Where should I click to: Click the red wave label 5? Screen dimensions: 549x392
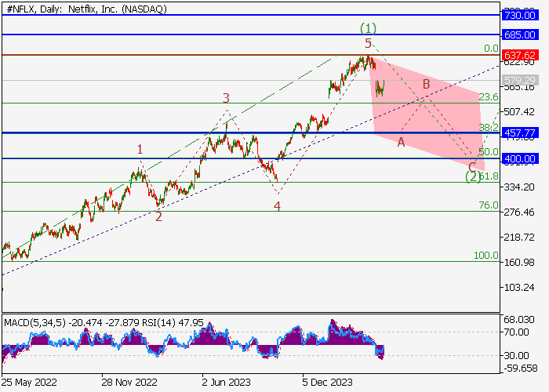pyautogui.click(x=368, y=44)
